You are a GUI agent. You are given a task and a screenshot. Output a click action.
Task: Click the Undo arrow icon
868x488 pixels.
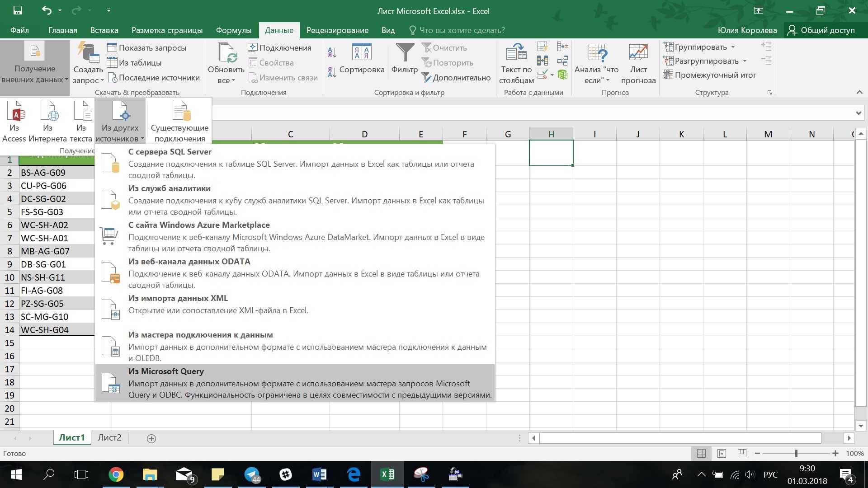[x=47, y=10]
